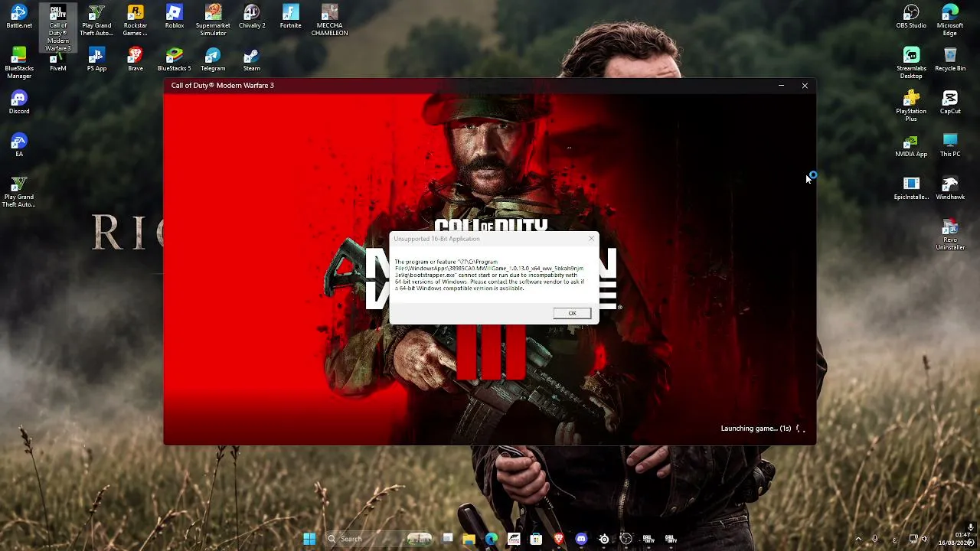980x551 pixels.
Task: Open the network settings tray icon
Action: (913, 539)
